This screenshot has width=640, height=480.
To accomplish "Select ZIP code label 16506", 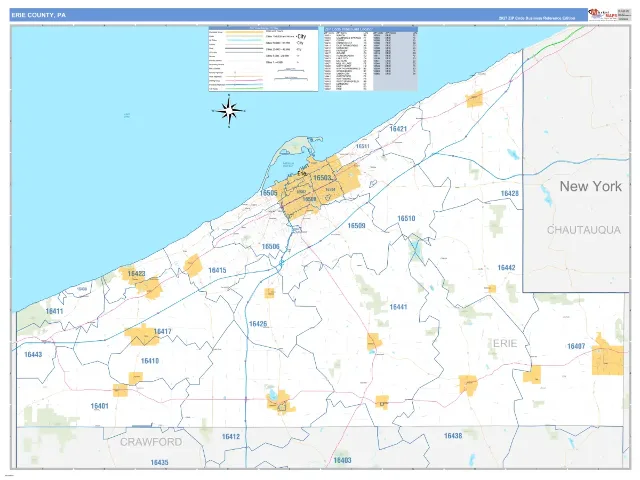I will coord(271,247).
